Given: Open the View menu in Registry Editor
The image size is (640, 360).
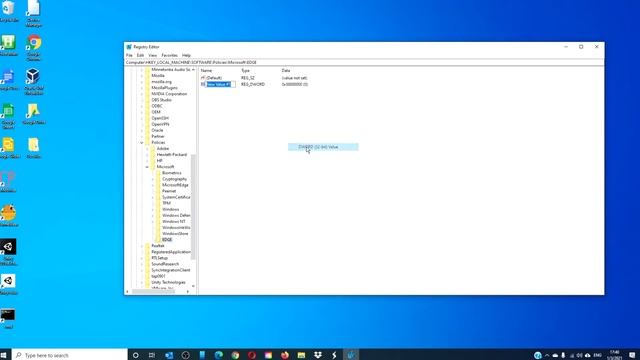Looking at the screenshot, I should [153, 55].
